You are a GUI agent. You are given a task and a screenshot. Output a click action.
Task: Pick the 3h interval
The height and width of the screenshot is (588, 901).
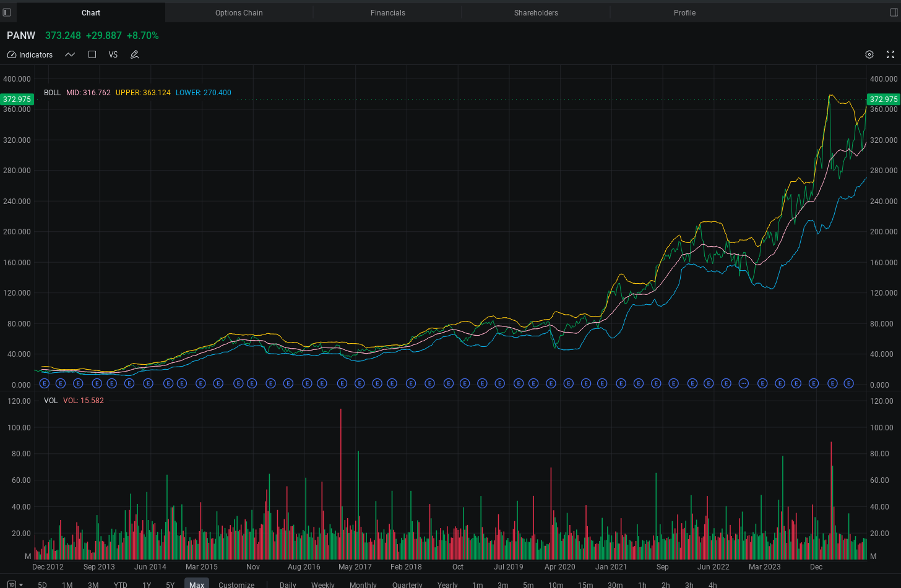689,584
